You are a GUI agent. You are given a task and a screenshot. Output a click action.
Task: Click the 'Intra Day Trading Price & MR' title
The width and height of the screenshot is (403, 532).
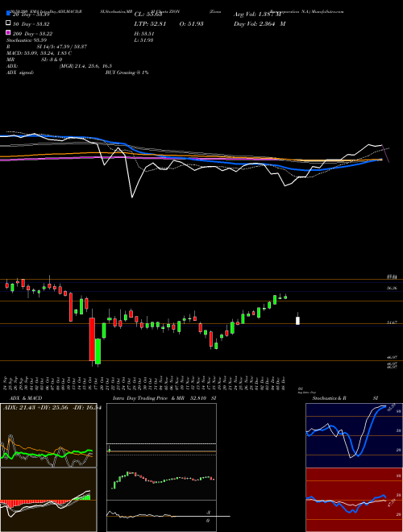tap(148, 398)
